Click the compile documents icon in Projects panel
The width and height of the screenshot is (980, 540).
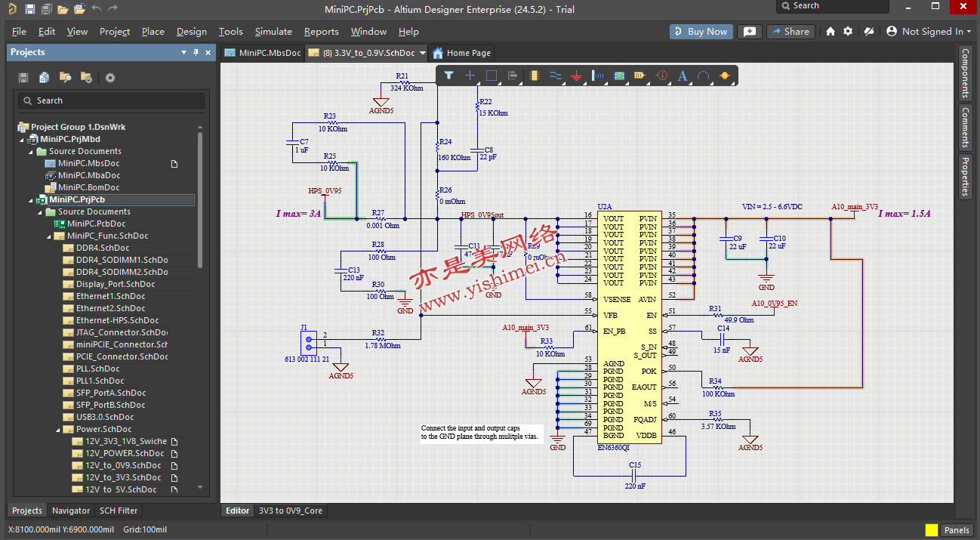[x=45, y=78]
